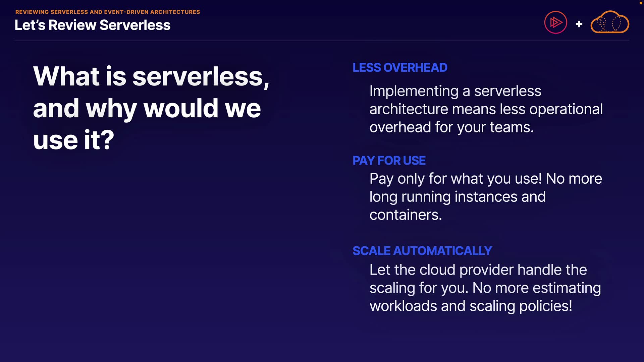The image size is (644, 362).
Task: Click the Pluralsight play logo icon
Action: (555, 23)
